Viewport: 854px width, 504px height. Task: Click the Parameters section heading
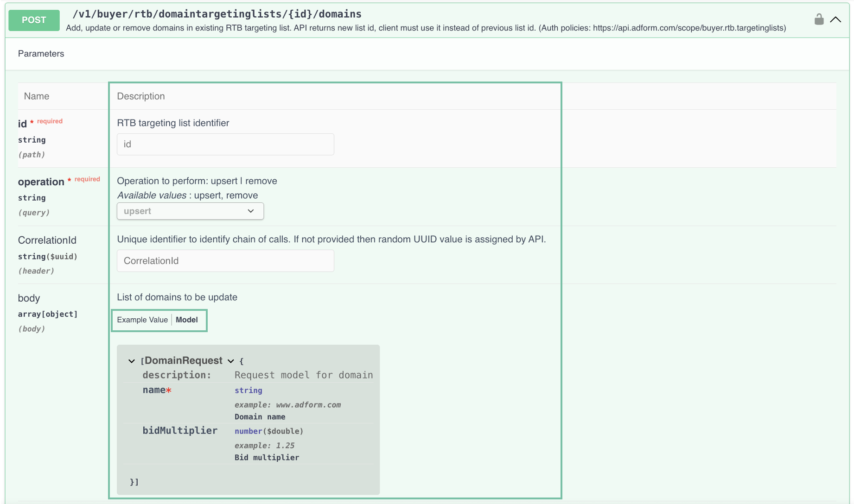coord(41,54)
